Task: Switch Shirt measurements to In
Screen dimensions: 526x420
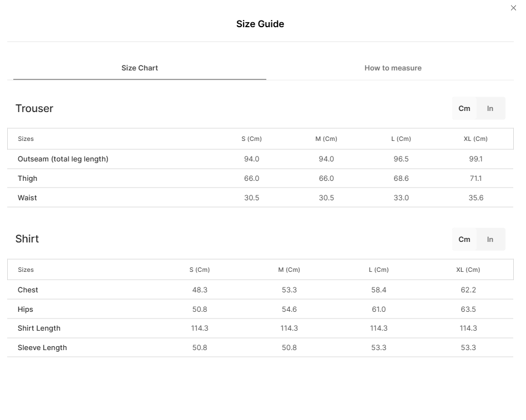Action: click(x=490, y=239)
